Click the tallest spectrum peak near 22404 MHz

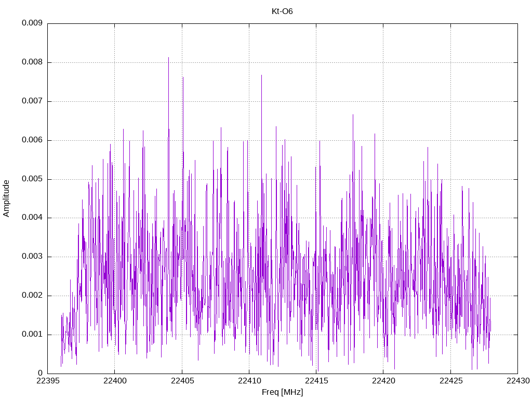point(169,58)
